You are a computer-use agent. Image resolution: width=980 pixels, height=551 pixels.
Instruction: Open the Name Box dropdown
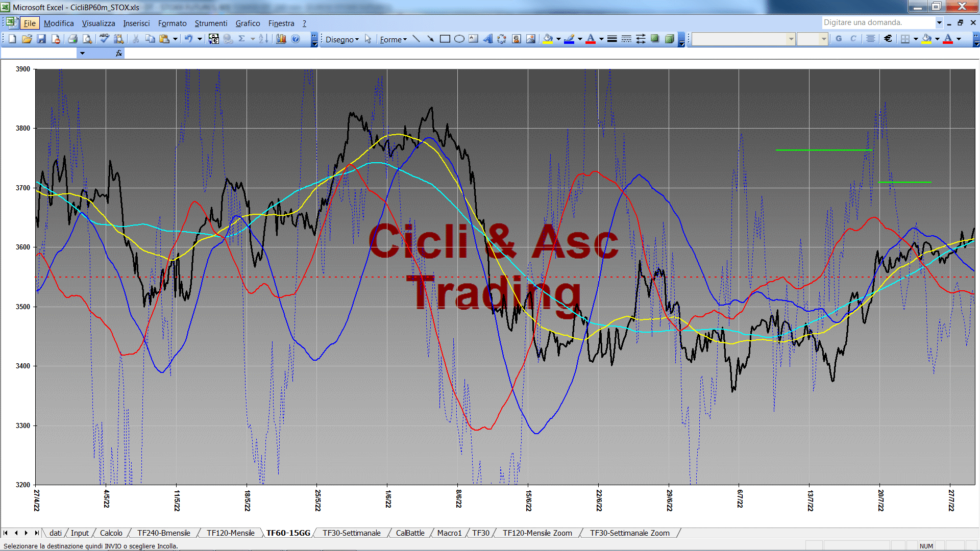coord(82,53)
